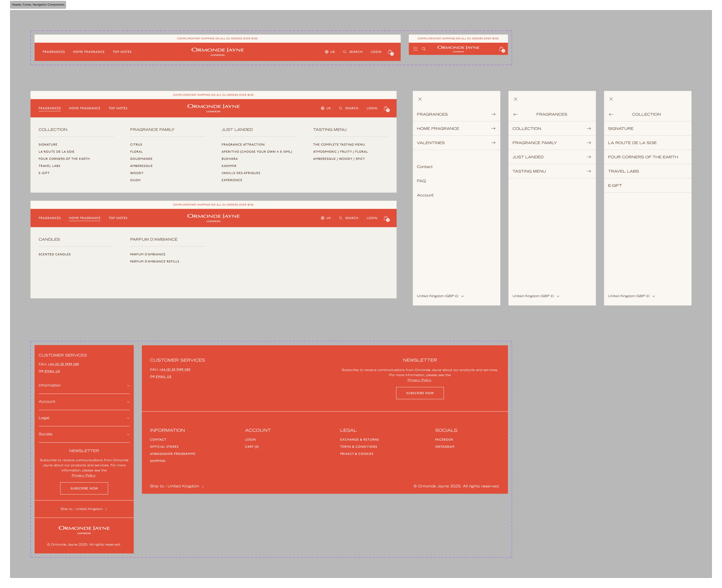The width and height of the screenshot is (722, 588).
Task: Click the arrow on the mobile COLLECTION row
Action: [589, 129]
